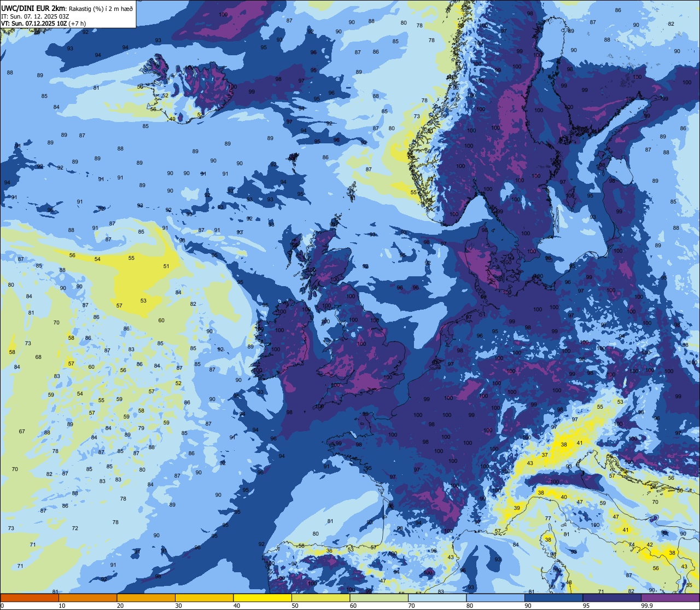The width and height of the screenshot is (700, 610).
Task: Click the humidity value '36' over northern Spain
Action: coord(329,551)
